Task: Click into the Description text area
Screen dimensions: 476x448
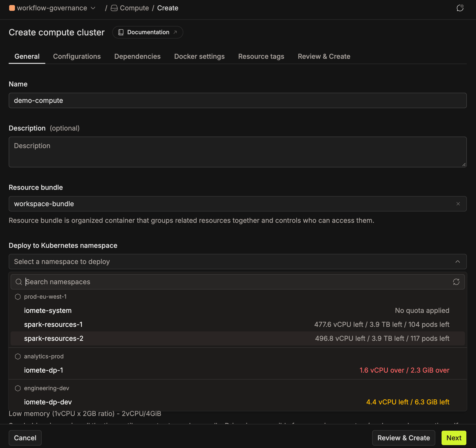Action: click(238, 152)
